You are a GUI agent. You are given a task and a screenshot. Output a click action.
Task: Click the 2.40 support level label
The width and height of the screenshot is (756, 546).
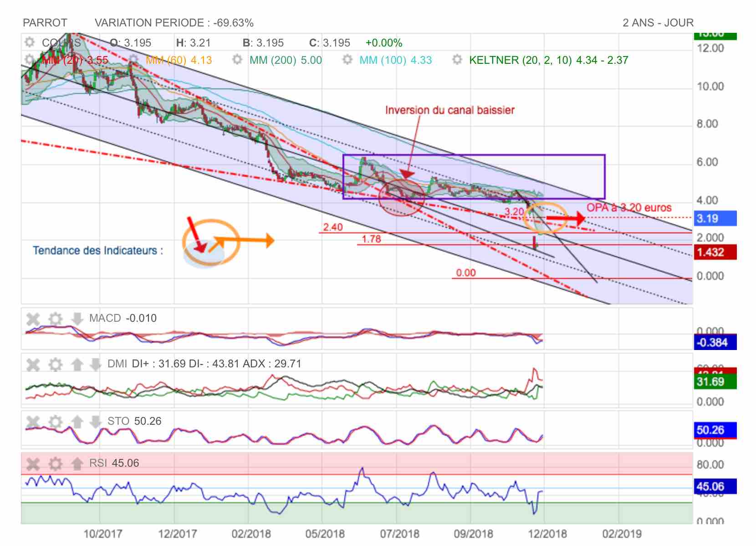[x=333, y=227]
